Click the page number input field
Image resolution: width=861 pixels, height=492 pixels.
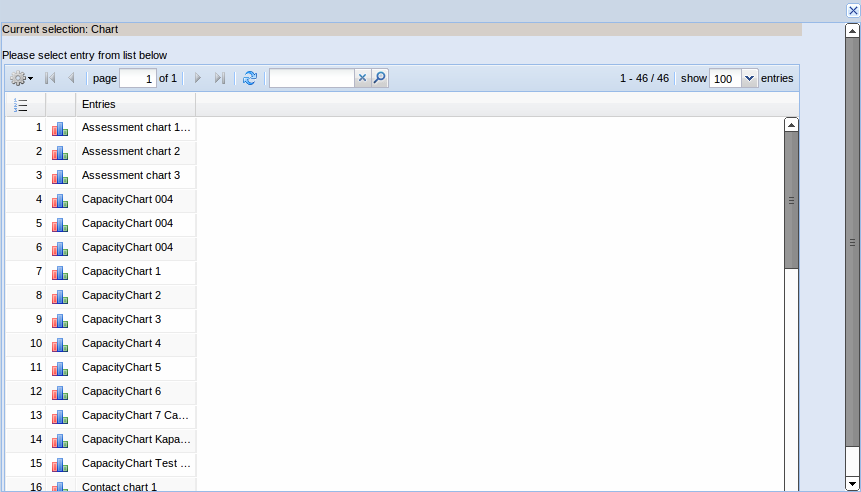[137, 78]
